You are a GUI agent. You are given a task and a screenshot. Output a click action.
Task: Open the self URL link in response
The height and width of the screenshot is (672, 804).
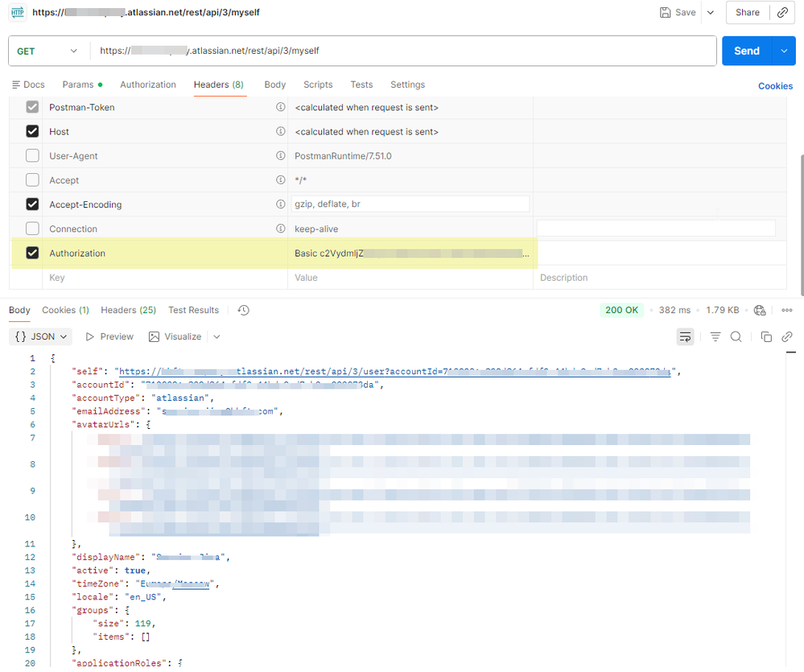(395, 372)
